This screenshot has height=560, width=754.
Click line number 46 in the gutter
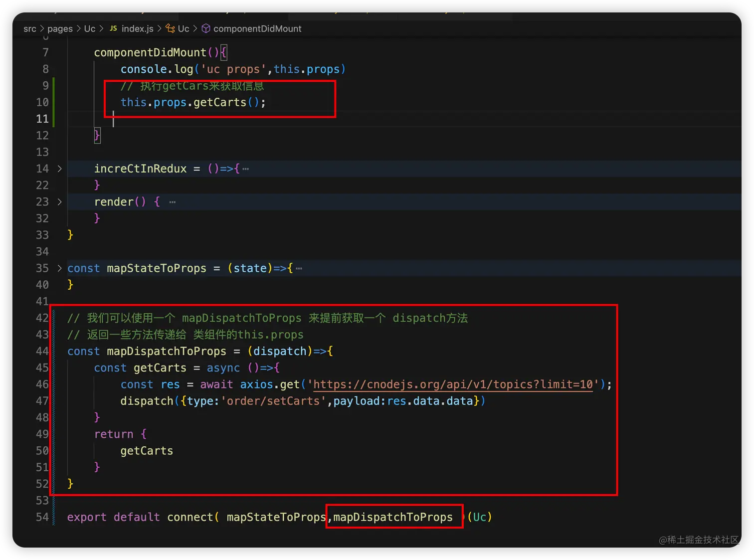pos(42,384)
